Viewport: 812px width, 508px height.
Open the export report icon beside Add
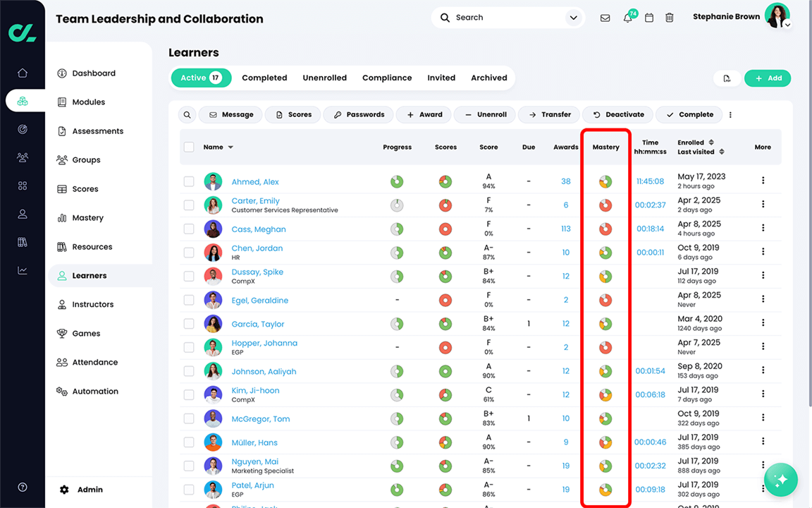pyautogui.click(x=727, y=78)
